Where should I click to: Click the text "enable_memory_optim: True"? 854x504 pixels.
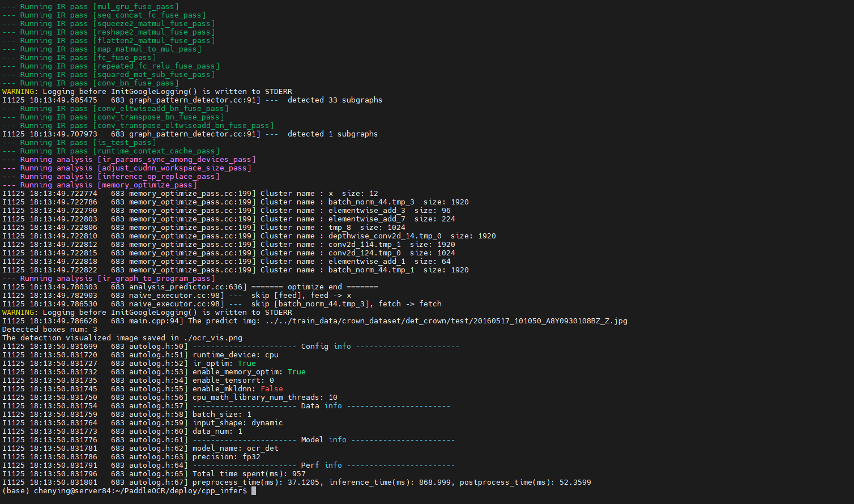249,372
